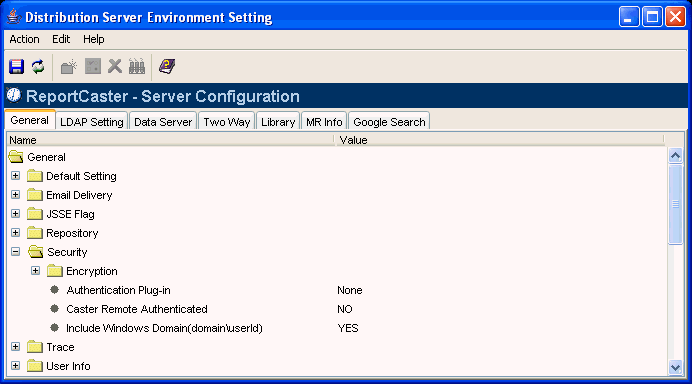Viewport: 692px width, 384px height.
Task: Select Include Windows Domain setting
Action: [x=164, y=328]
